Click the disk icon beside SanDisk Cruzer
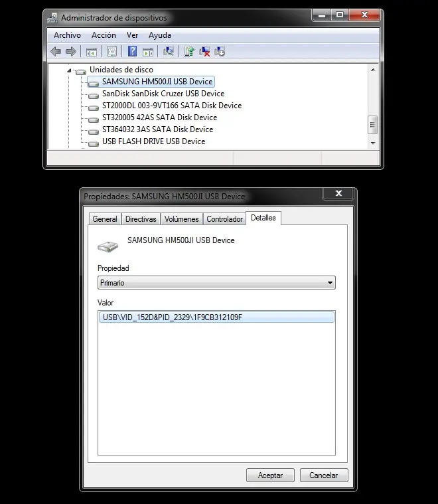Image resolution: width=438 pixels, height=504 pixels. click(x=93, y=96)
